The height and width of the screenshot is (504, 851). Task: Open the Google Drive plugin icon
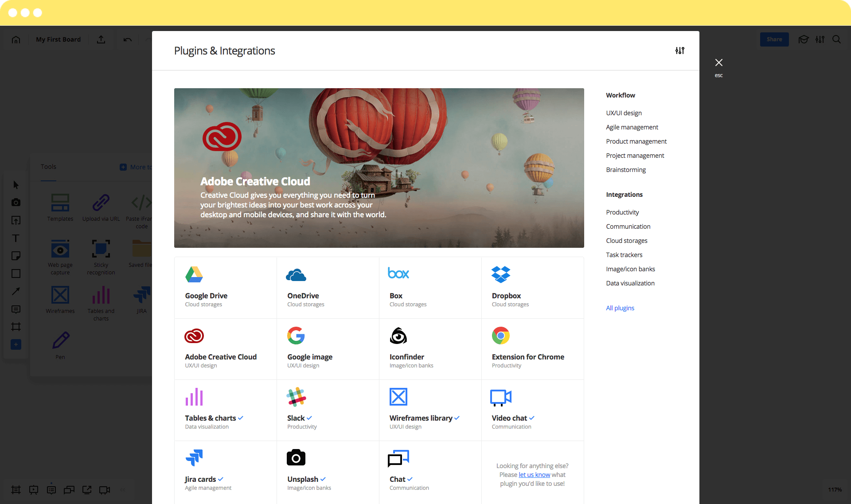(x=194, y=274)
